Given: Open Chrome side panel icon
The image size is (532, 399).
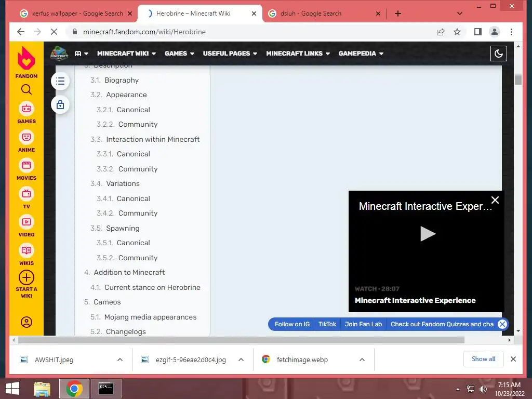Looking at the screenshot, I should click(x=478, y=32).
